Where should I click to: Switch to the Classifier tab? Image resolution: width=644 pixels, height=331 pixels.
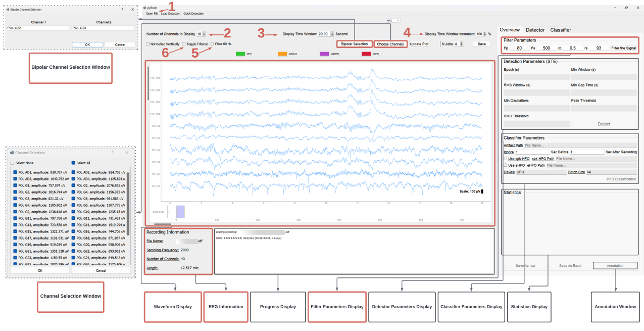click(x=561, y=30)
